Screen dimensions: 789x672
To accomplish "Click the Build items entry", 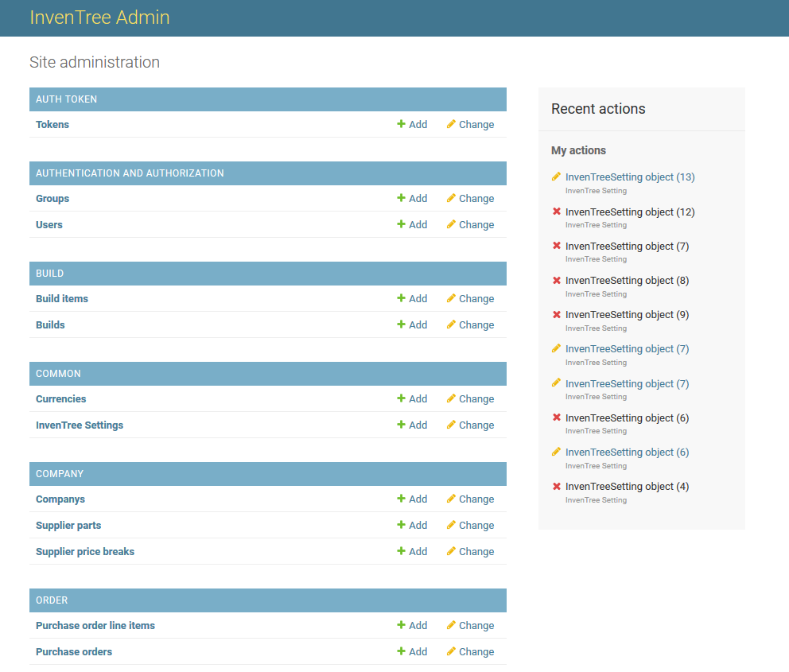I will [61, 298].
